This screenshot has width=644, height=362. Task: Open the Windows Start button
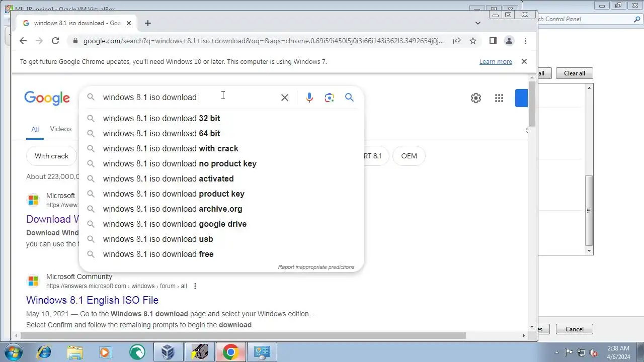click(x=14, y=352)
